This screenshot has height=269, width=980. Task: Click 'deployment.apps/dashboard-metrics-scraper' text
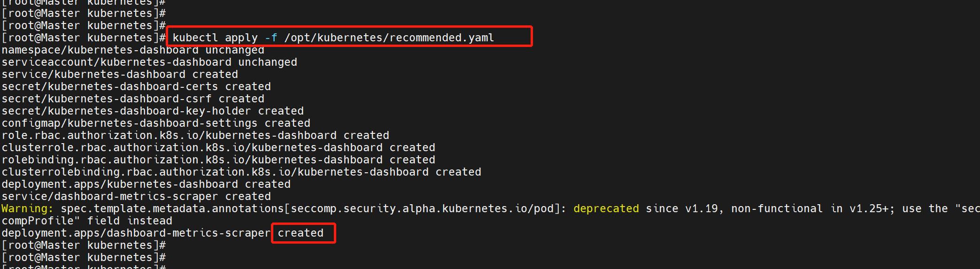coord(136,233)
